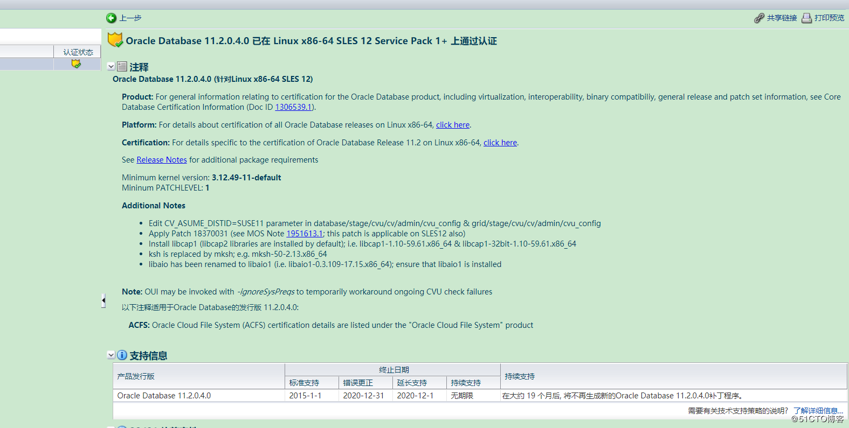849x428 pixels.
Task: Click the Certification 'click here' link
Action: pyautogui.click(x=500, y=142)
